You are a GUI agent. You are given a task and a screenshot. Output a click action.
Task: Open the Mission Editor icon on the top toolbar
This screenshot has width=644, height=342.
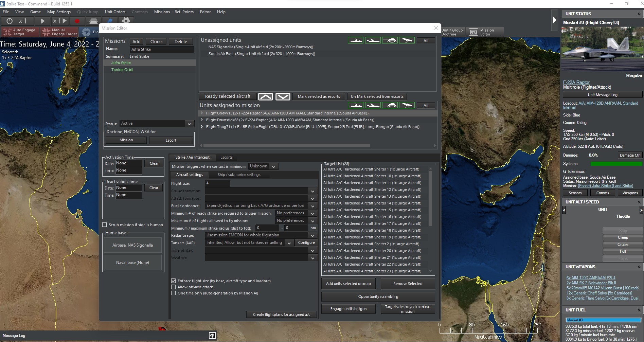473,31
